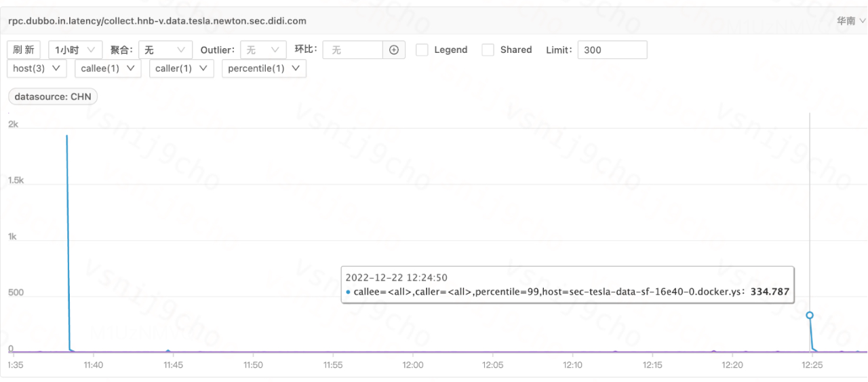
Task: Click the chevron arrow on host(3) filter
Action: pos(55,69)
